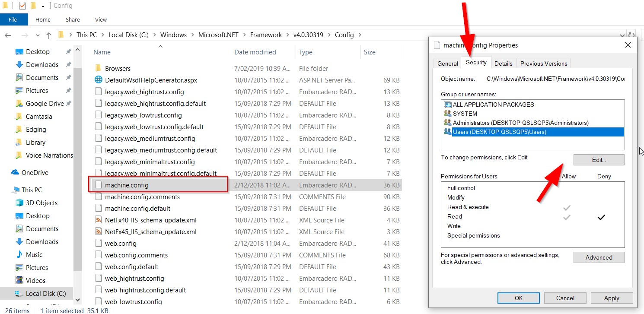Viewport: 644px width, 314px height.
Task: Select OneDrive cloud icon in sidebar
Action: [x=16, y=172]
